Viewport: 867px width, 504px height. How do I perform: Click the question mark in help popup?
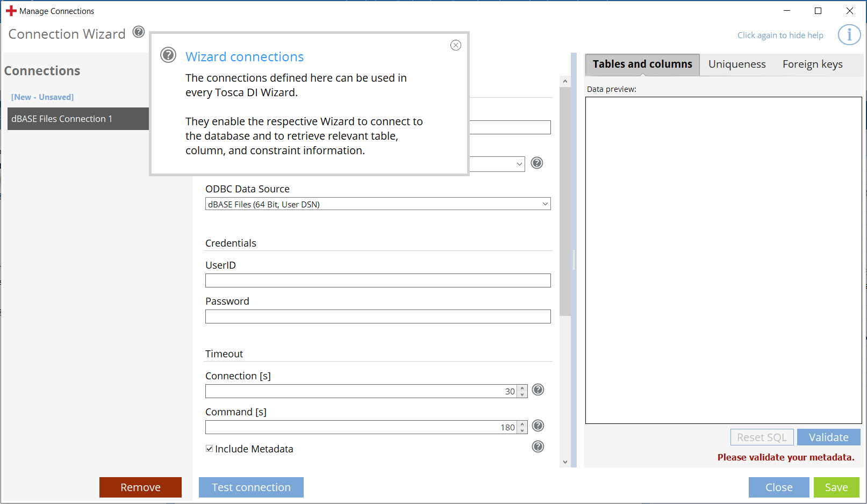pyautogui.click(x=168, y=55)
